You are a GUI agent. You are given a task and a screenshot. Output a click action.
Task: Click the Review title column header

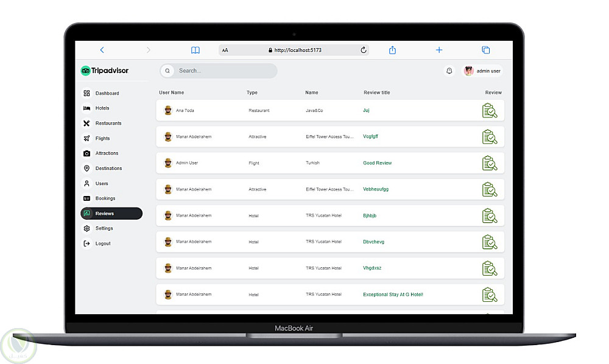[377, 93]
